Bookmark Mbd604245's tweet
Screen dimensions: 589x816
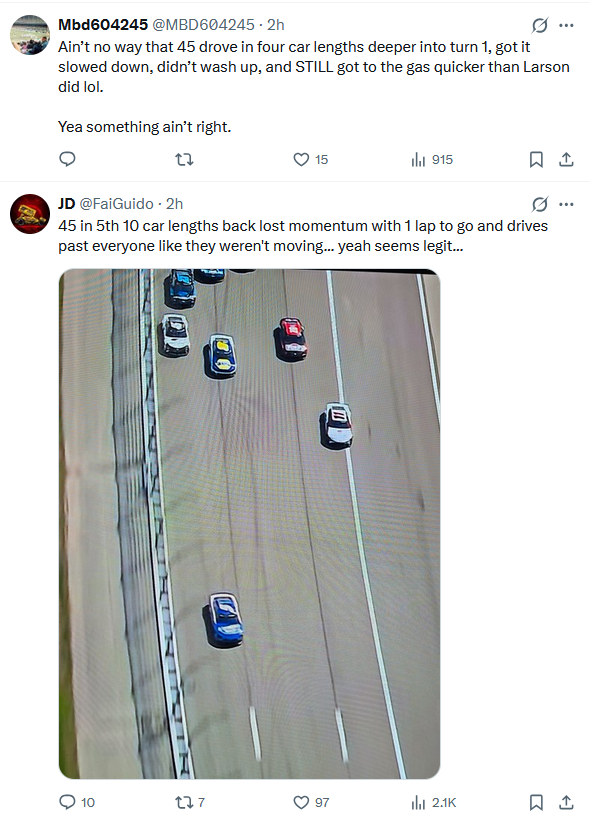[536, 158]
